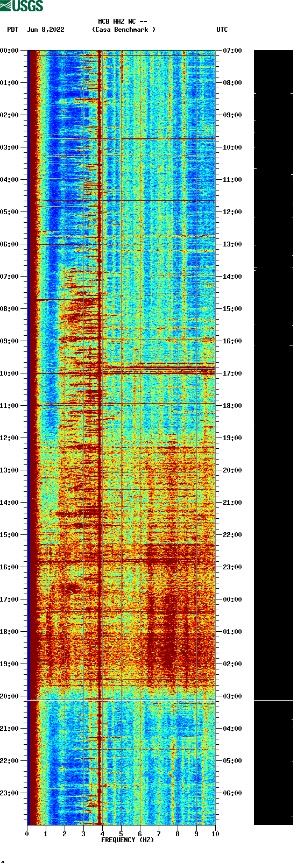Click the 8 tick on the frequency axis
Image resolution: width=297 pixels, height=868 pixels.
tap(178, 834)
